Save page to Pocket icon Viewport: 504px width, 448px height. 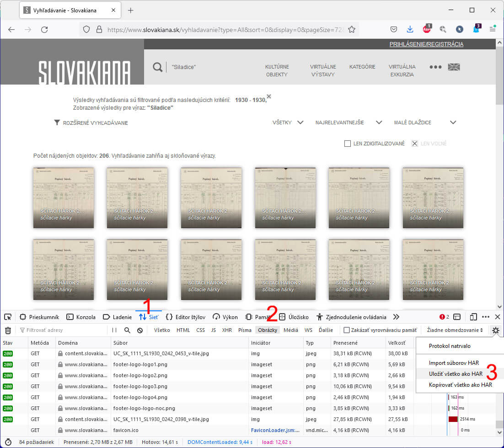[x=394, y=30]
